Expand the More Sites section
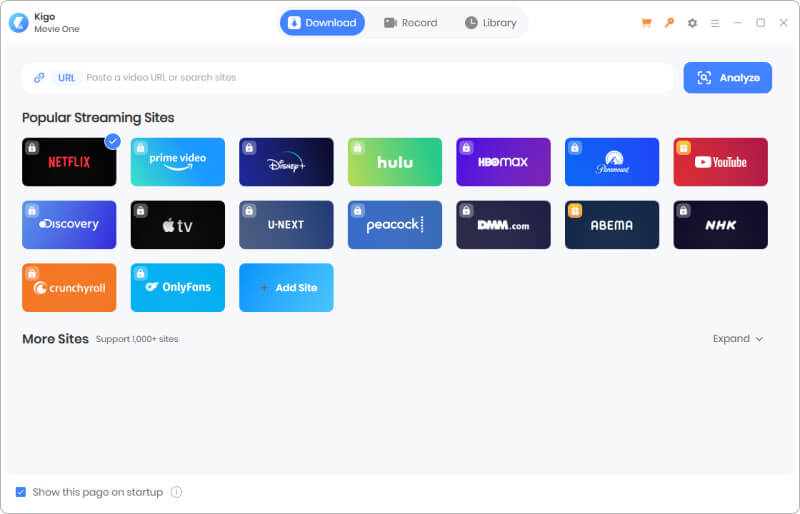The image size is (800, 514). click(x=738, y=339)
